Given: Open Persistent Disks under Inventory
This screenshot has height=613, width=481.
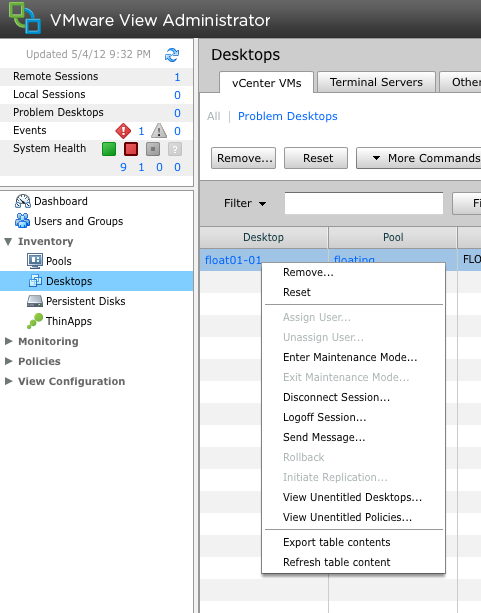Looking at the screenshot, I should [86, 301].
